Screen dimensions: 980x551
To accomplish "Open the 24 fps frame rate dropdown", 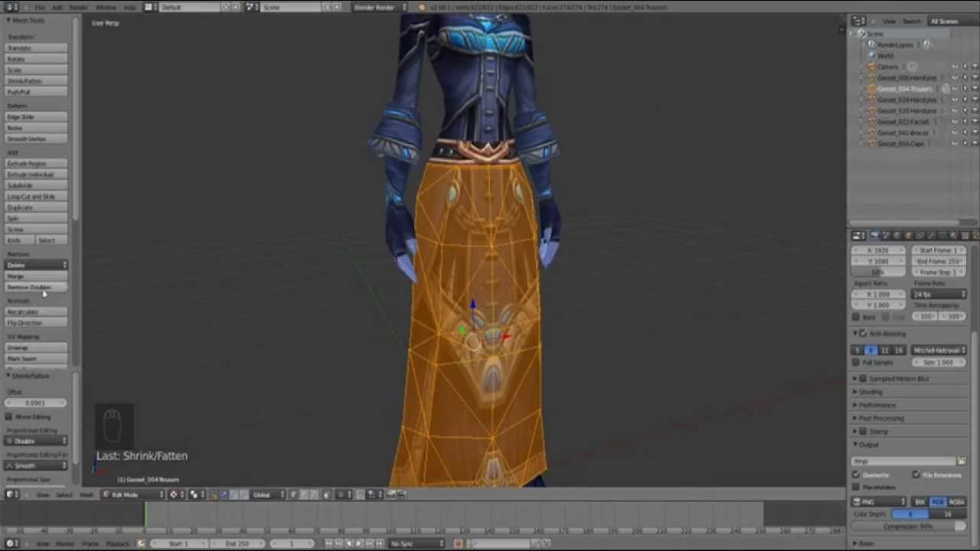I will pos(939,295).
